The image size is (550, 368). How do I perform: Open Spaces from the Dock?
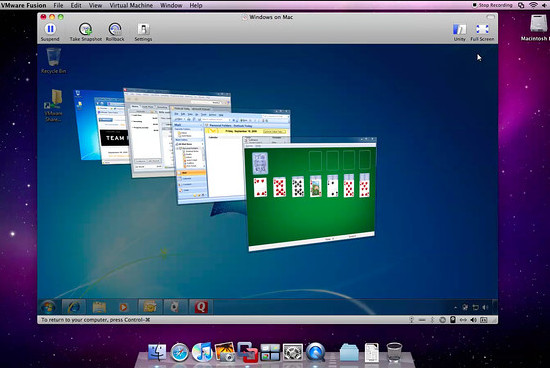[270, 352]
